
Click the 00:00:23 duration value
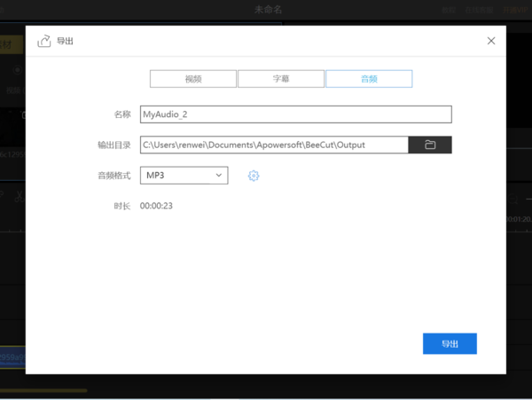point(156,206)
